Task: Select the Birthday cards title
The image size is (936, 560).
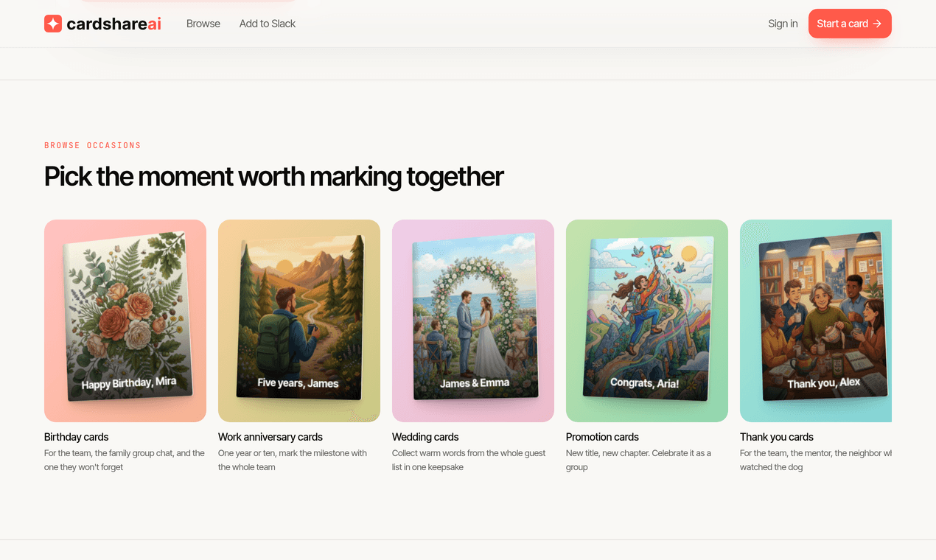Action: click(77, 437)
